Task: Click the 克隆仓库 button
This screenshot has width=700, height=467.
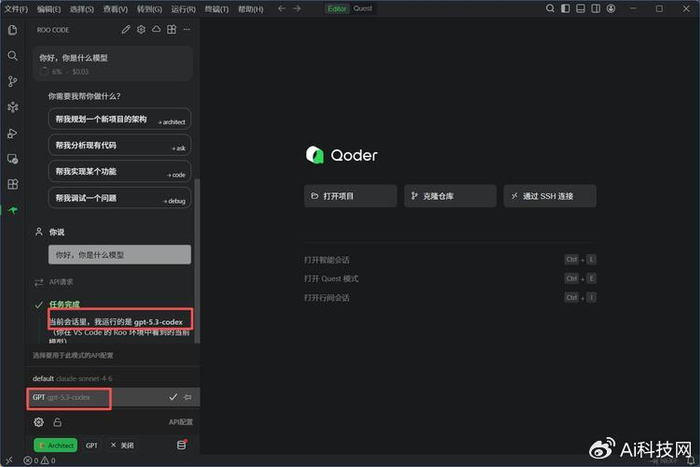Action: point(450,196)
